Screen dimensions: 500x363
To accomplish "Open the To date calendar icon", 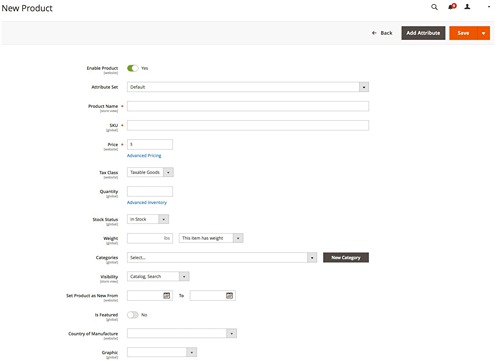I will [229, 295].
